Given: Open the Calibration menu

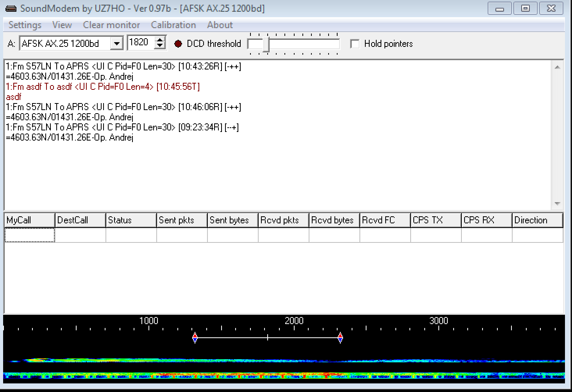Looking at the screenshot, I should (x=173, y=25).
